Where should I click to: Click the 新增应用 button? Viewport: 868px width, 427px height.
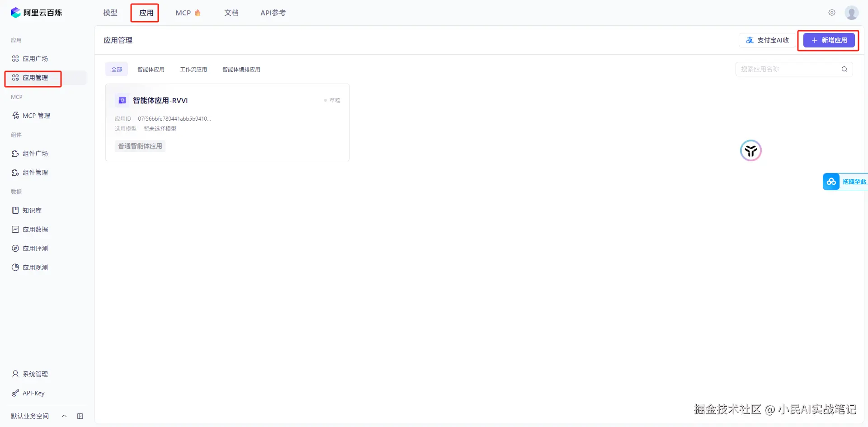tap(829, 40)
